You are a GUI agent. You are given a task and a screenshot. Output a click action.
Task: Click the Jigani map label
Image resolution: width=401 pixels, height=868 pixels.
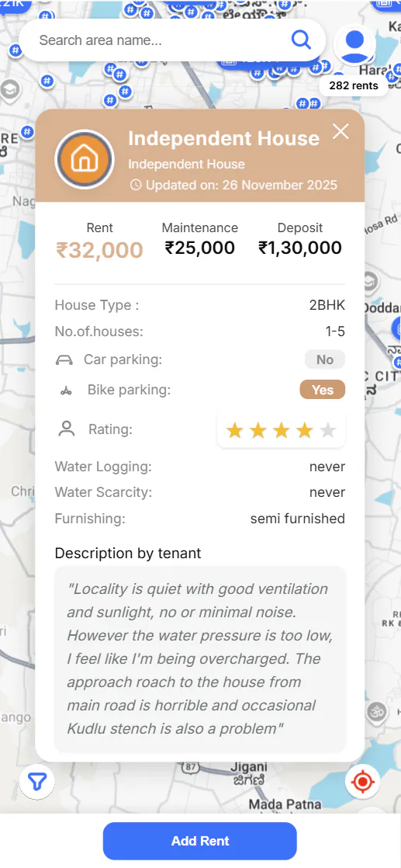248,768
